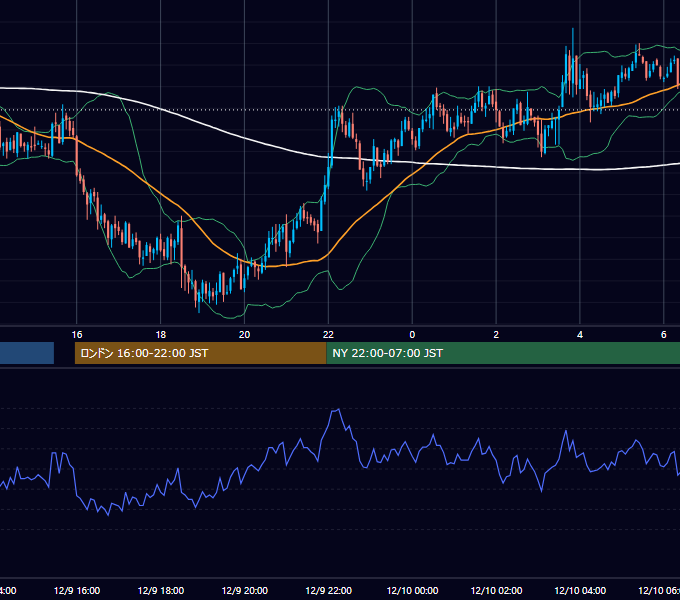The width and height of the screenshot is (680, 600).
Task: Click the blue session bar left of ロンドン
Action: pyautogui.click(x=27, y=353)
